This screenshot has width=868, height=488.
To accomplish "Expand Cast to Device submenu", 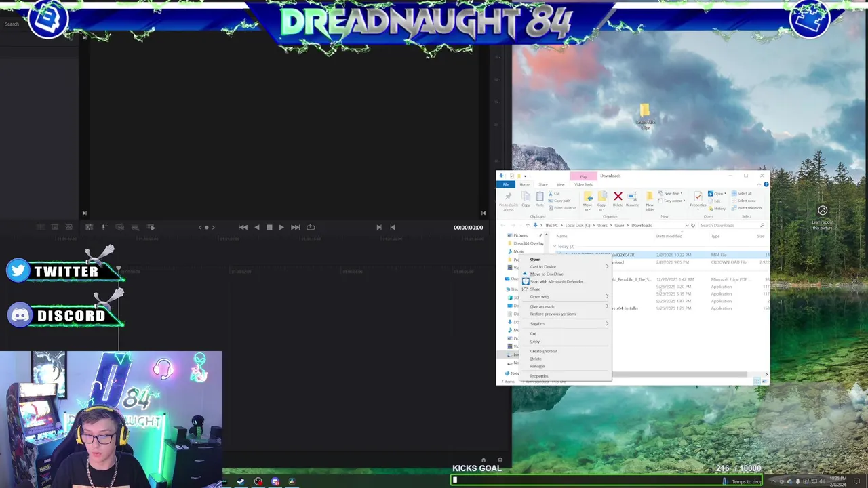I will point(606,266).
